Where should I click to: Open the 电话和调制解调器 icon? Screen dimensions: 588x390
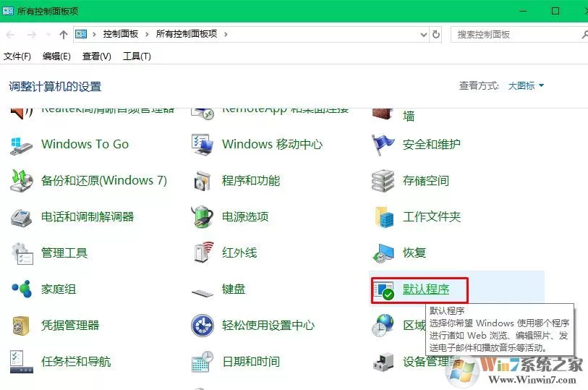point(22,217)
